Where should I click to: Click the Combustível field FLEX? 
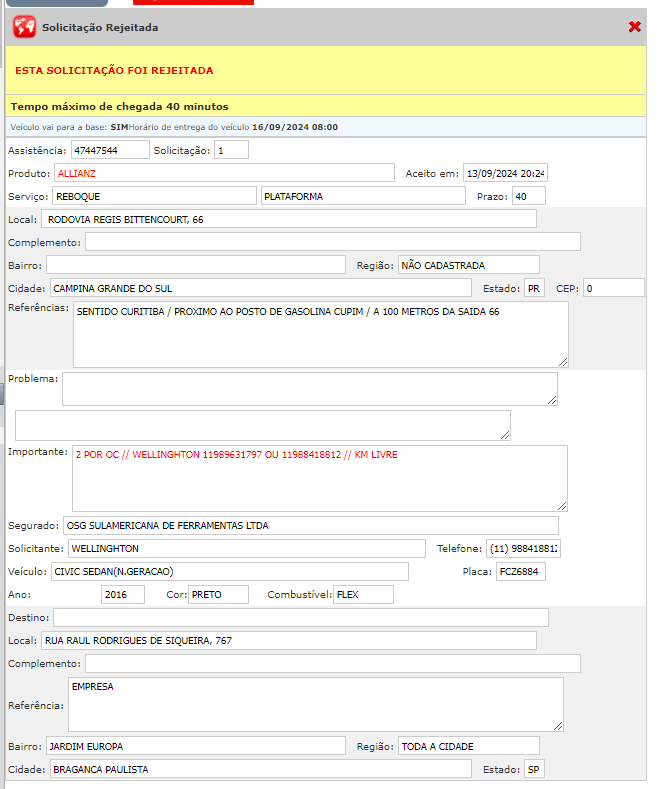[x=363, y=594]
